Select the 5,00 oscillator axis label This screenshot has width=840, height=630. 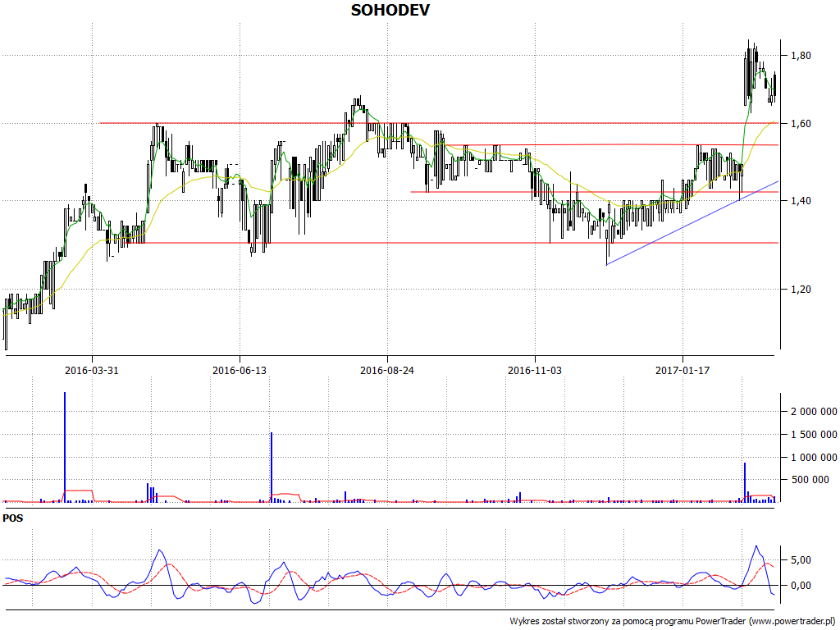tap(801, 560)
